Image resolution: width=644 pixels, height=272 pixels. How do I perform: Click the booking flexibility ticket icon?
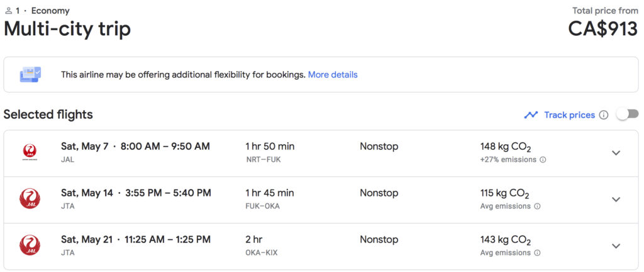[x=30, y=74]
